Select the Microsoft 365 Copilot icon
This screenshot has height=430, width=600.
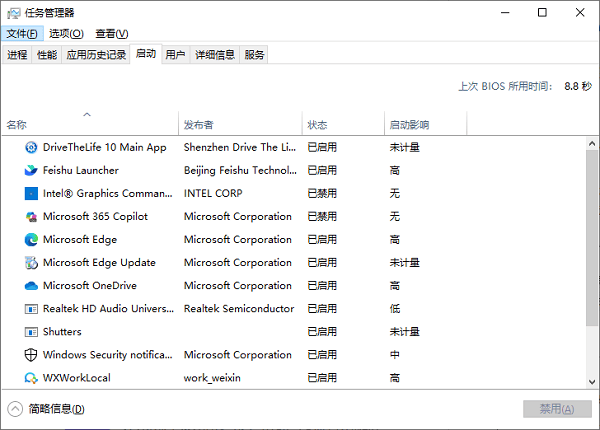coord(31,216)
